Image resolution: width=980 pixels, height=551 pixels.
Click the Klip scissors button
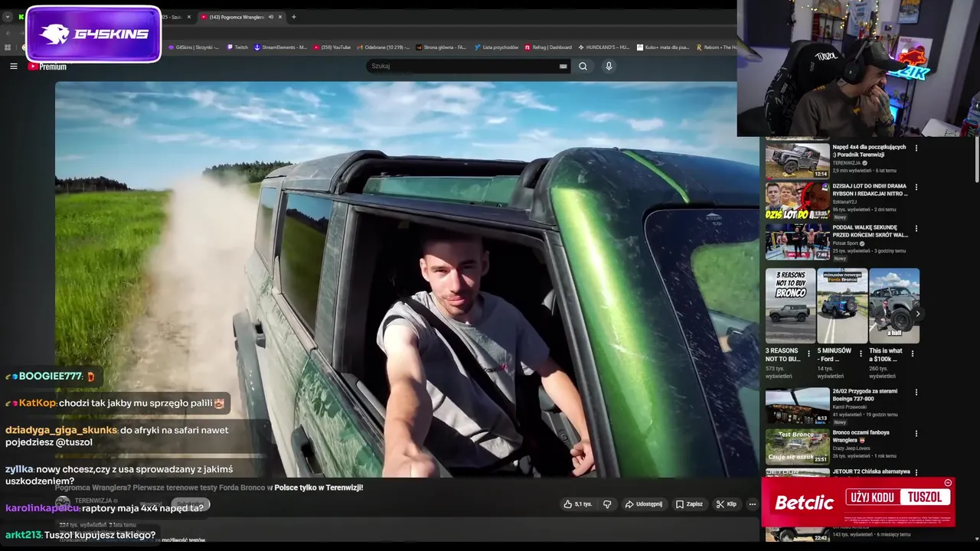tap(726, 504)
